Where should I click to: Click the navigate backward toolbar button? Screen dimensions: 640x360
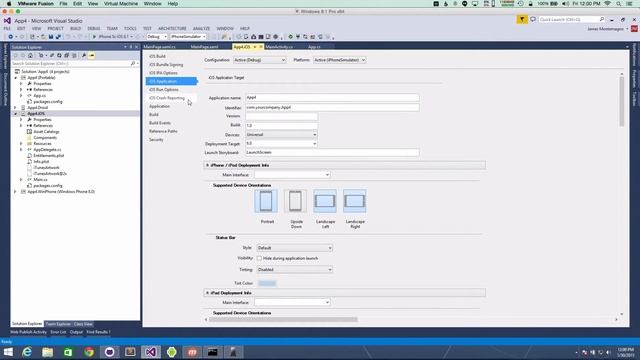(10, 37)
